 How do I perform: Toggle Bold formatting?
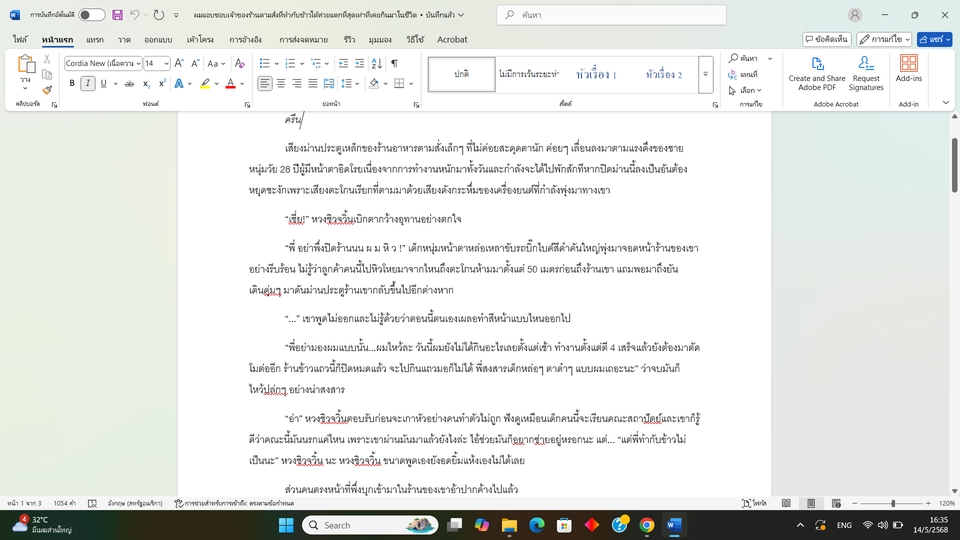pyautogui.click(x=72, y=83)
